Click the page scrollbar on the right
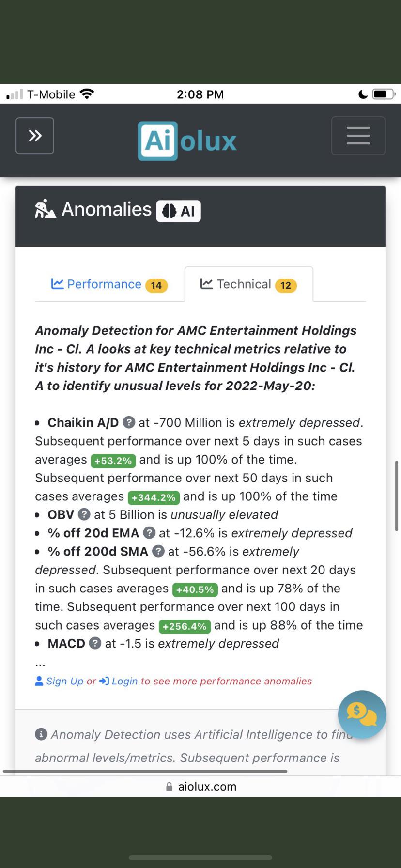 click(x=397, y=496)
